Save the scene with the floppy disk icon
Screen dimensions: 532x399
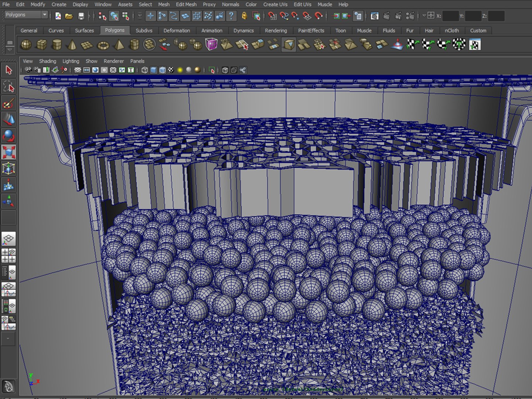coord(81,16)
